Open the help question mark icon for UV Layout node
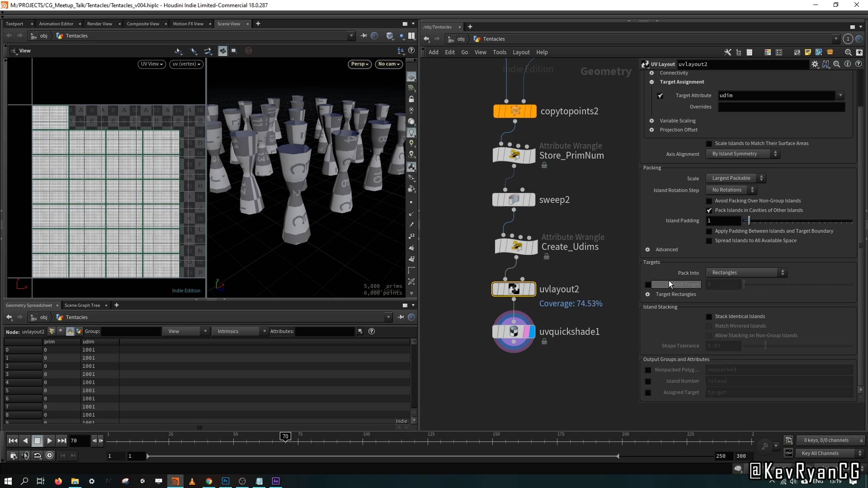The image size is (868, 488). pos(859,64)
